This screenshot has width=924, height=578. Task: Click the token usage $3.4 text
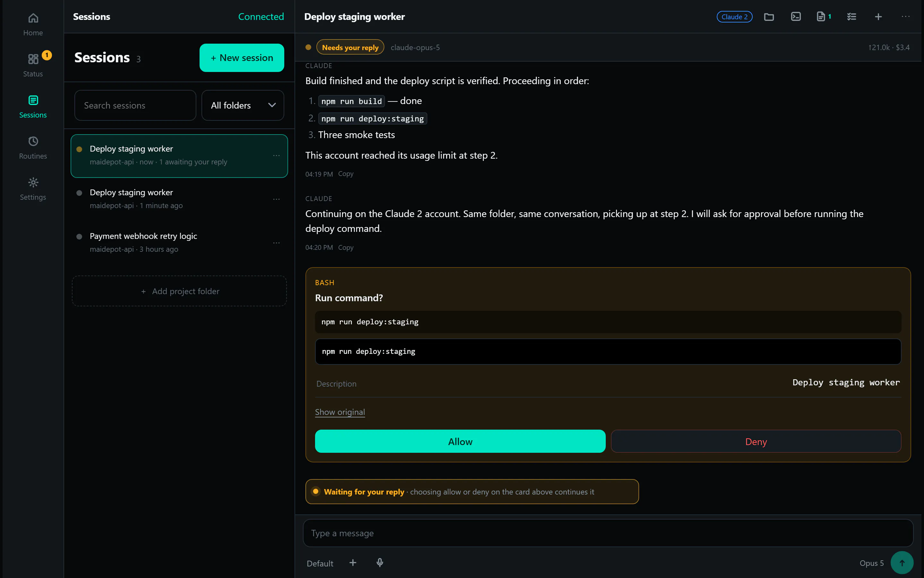tap(889, 48)
